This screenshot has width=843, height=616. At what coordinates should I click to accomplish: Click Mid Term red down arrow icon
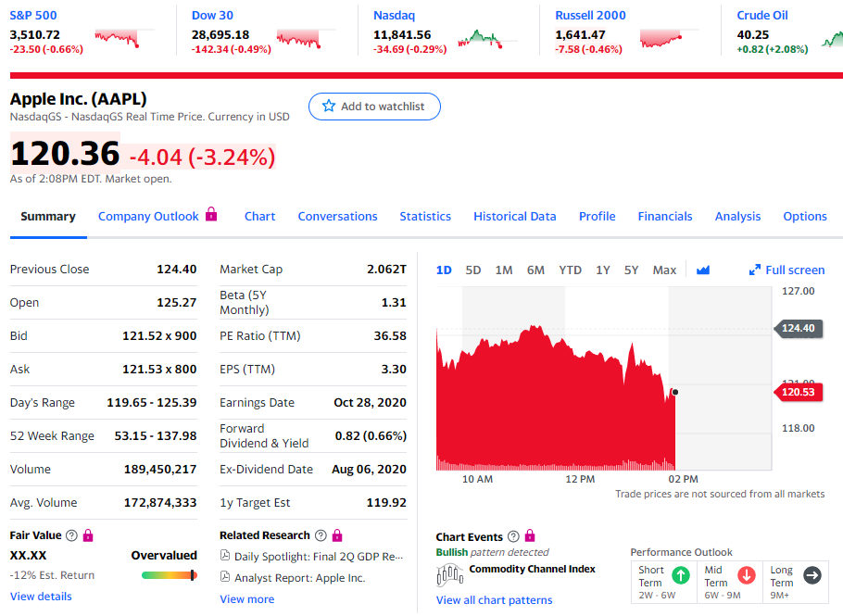pos(747,575)
